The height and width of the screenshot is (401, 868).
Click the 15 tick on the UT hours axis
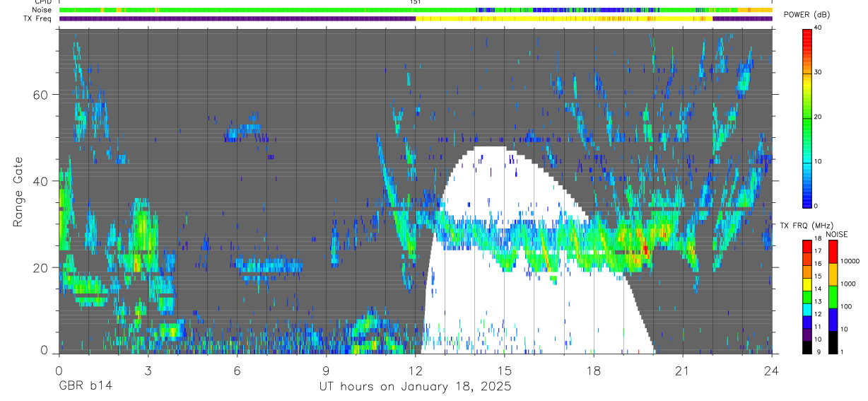pyautogui.click(x=505, y=371)
